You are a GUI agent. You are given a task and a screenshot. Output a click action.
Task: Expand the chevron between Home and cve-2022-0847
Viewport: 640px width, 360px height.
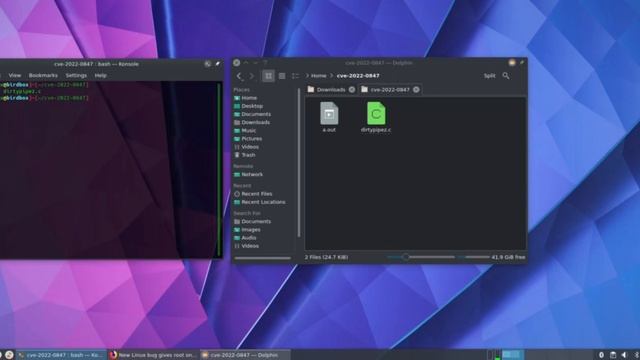[331, 76]
